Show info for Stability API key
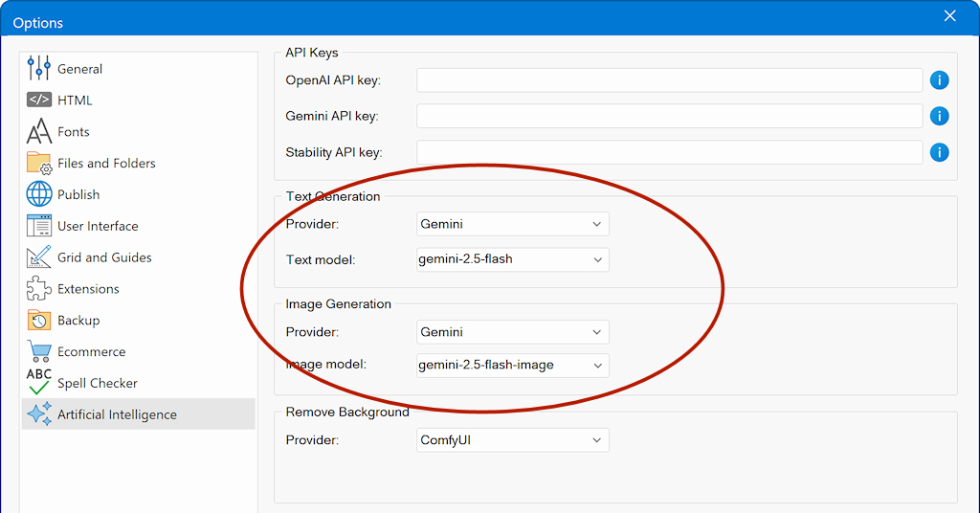 pos(939,152)
